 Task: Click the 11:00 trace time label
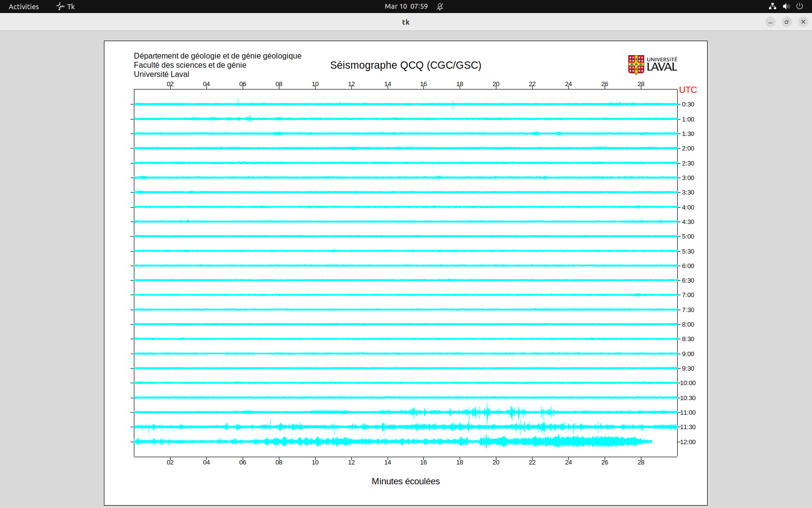(x=688, y=413)
